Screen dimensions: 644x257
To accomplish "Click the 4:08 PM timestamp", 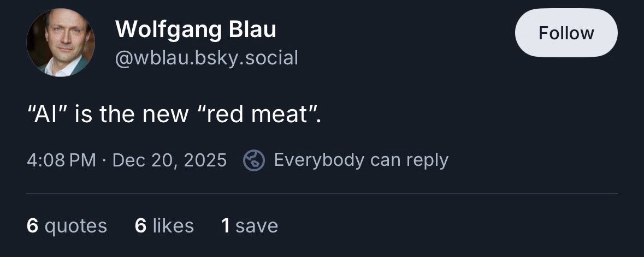I will point(61,160).
